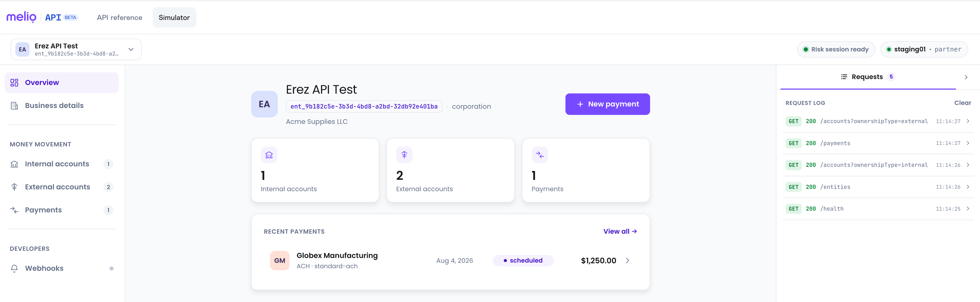Expand the GET /health request entry
980x302 pixels.
878,209
